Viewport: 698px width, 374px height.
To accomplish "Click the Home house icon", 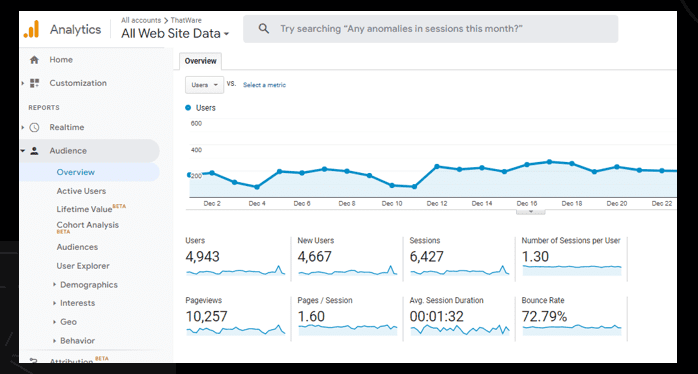I will tap(34, 60).
